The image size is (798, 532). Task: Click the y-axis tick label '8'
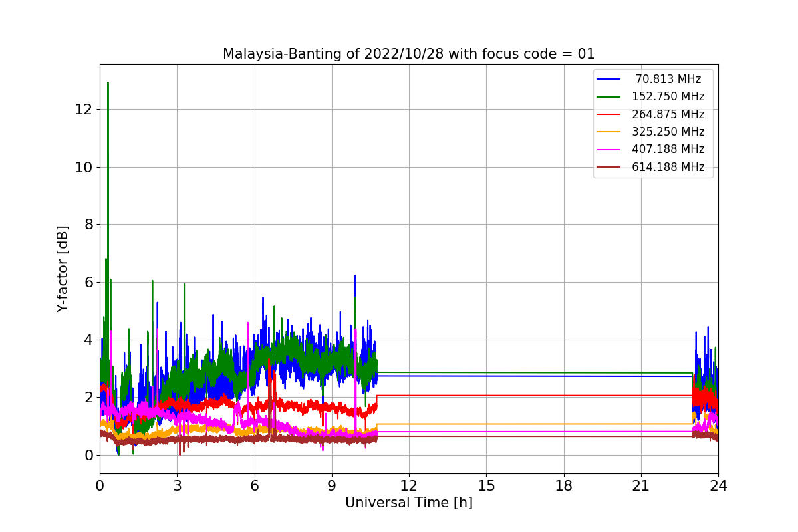point(88,224)
